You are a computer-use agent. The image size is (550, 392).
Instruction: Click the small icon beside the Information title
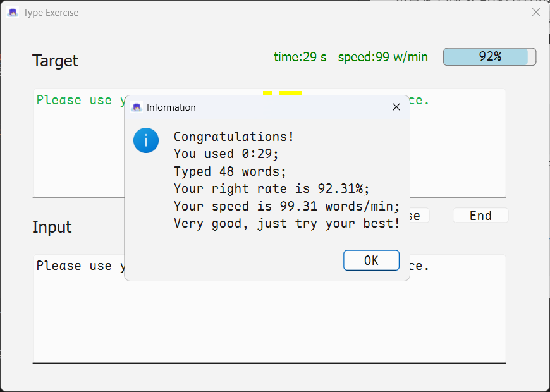coord(136,107)
